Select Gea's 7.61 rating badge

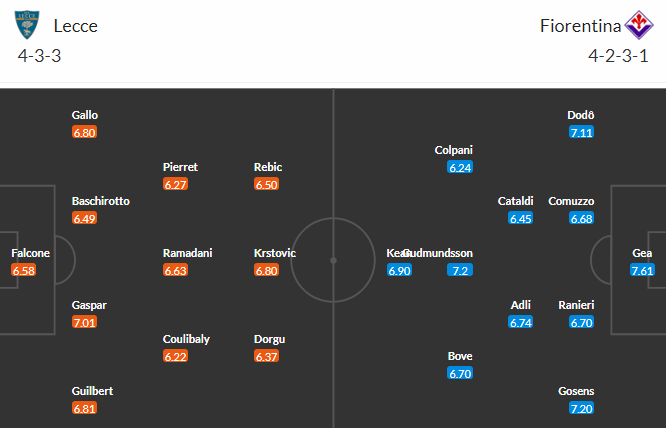(x=642, y=270)
